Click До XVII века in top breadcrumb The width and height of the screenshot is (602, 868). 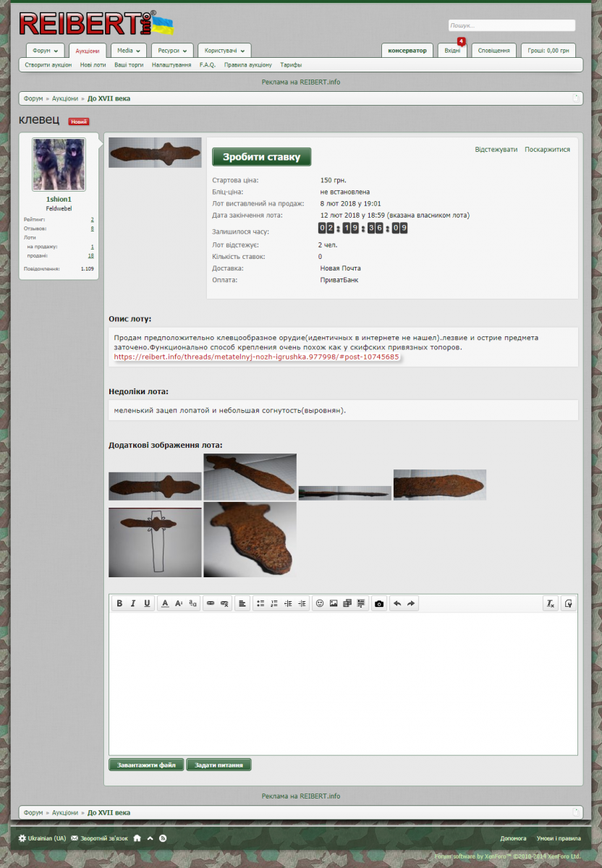[x=109, y=98]
